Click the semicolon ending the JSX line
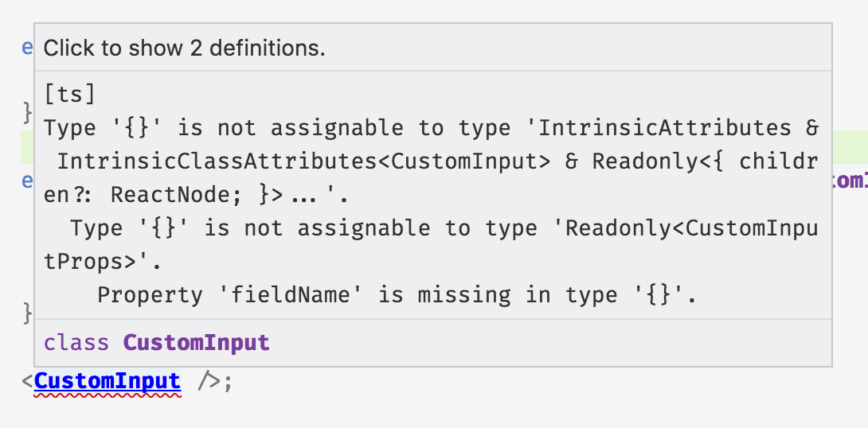 pyautogui.click(x=229, y=382)
